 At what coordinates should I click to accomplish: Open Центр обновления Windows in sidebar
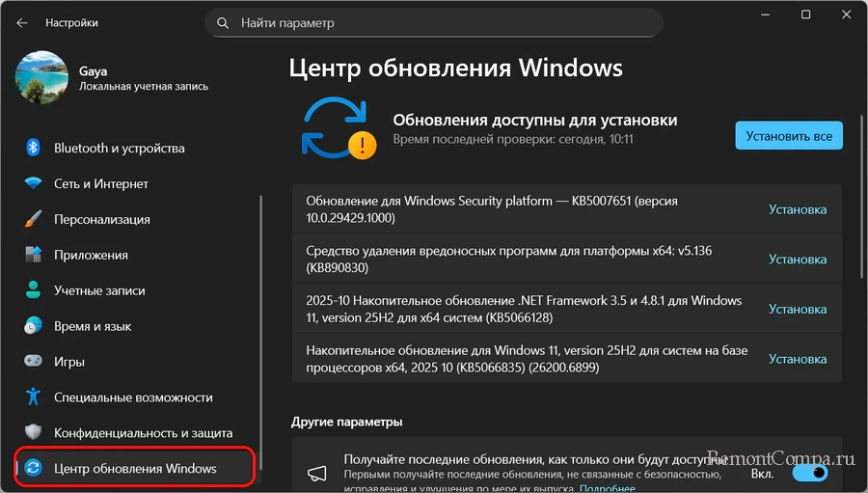click(x=135, y=469)
